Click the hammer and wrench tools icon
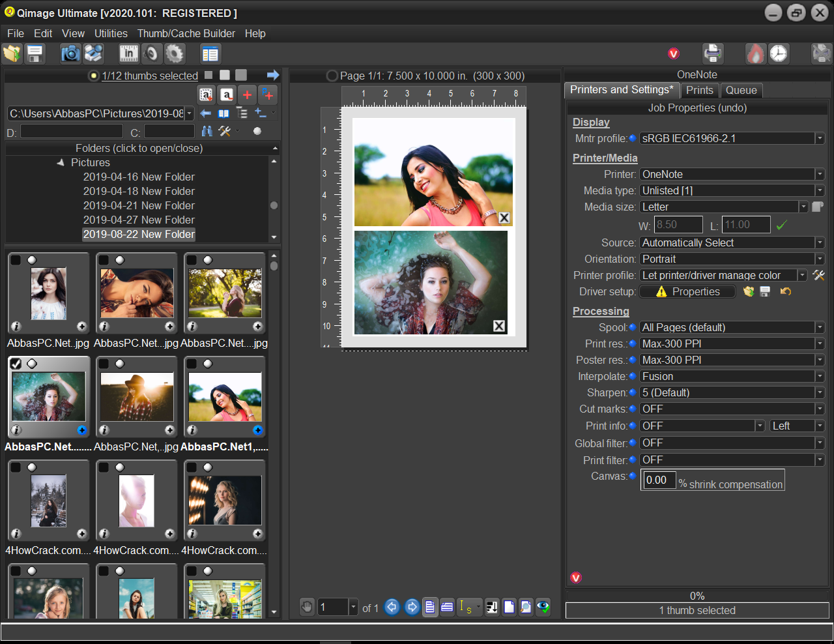 tap(225, 131)
